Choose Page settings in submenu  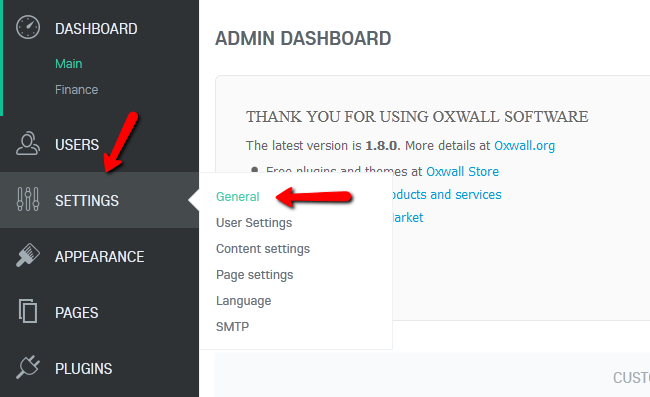click(255, 275)
